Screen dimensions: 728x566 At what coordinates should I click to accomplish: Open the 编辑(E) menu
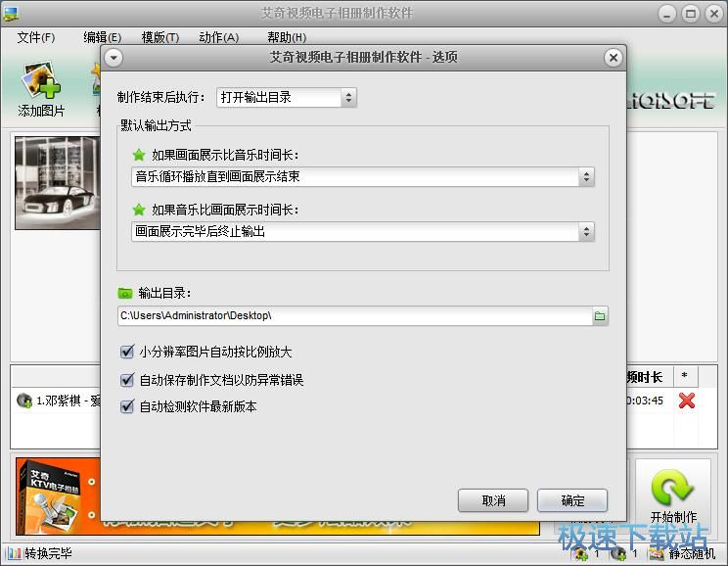102,37
